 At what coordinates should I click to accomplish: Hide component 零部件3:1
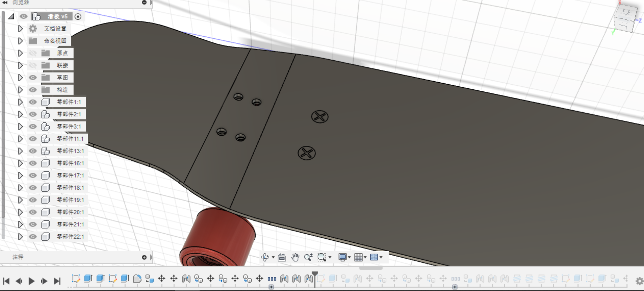tap(33, 126)
